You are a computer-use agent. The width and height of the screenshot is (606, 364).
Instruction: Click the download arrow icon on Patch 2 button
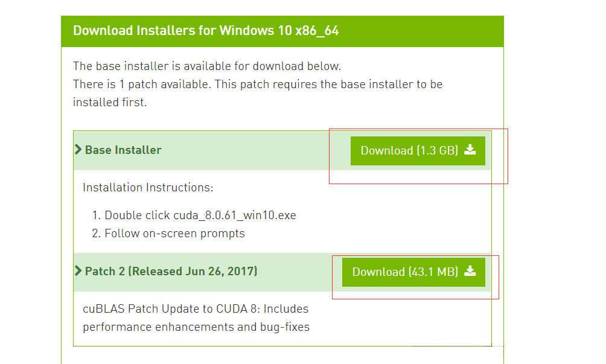pos(470,272)
